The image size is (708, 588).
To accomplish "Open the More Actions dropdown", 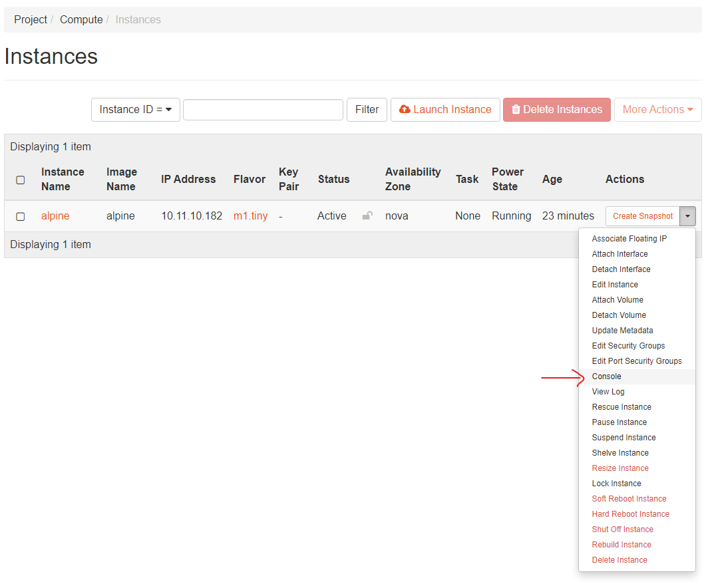I will (x=657, y=109).
